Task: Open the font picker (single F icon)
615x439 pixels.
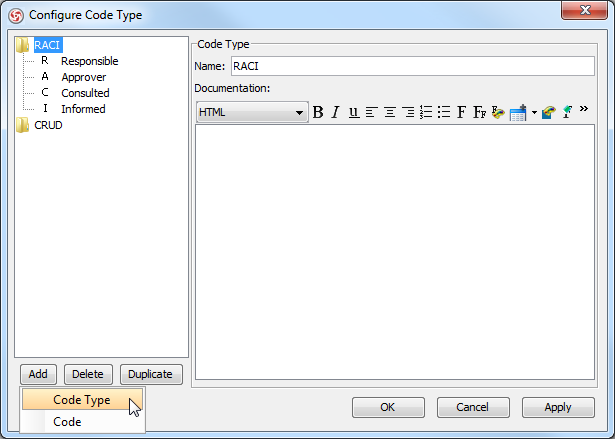Action: [461, 112]
